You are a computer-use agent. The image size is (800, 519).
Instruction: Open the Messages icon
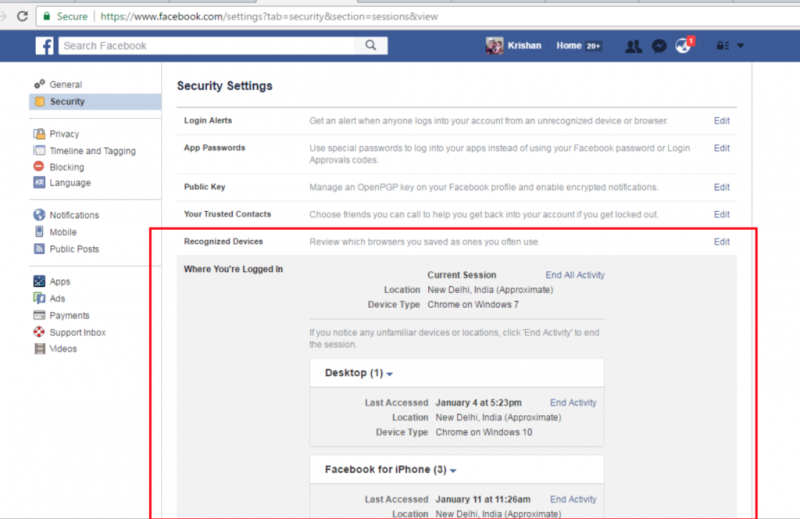click(659, 46)
